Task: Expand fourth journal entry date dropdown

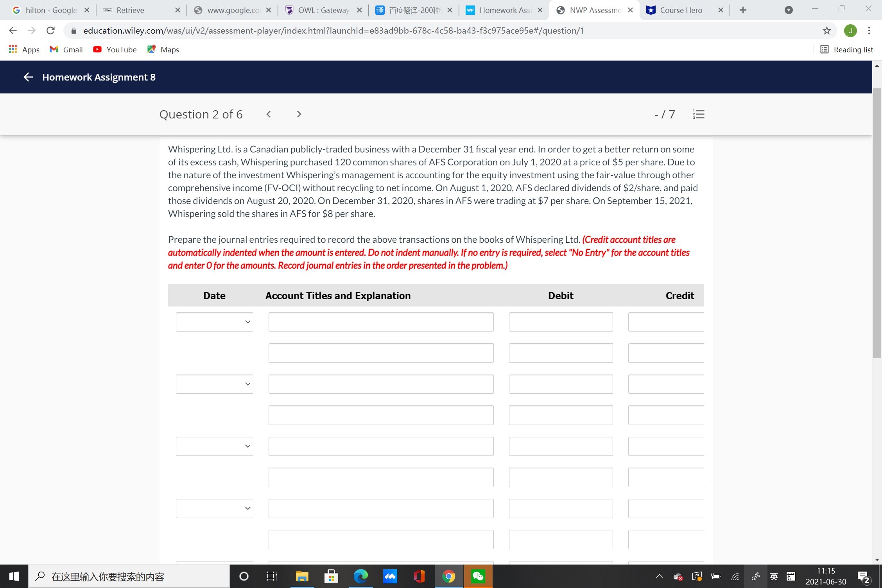Action: point(214,508)
